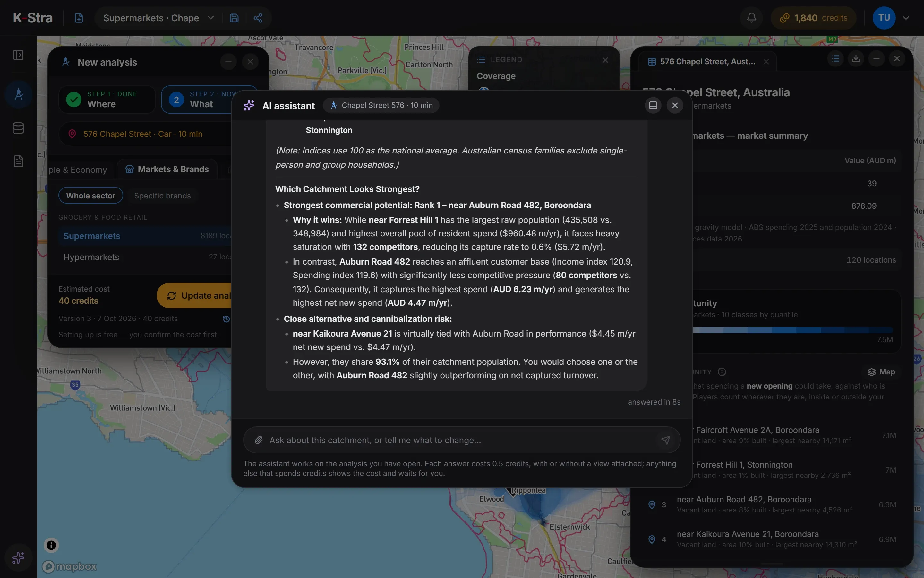Open the notifications bell
The image size is (924, 578).
pyautogui.click(x=751, y=18)
